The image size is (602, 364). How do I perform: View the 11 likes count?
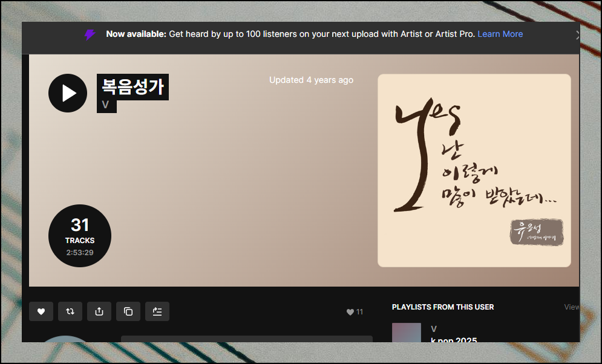[x=355, y=312]
